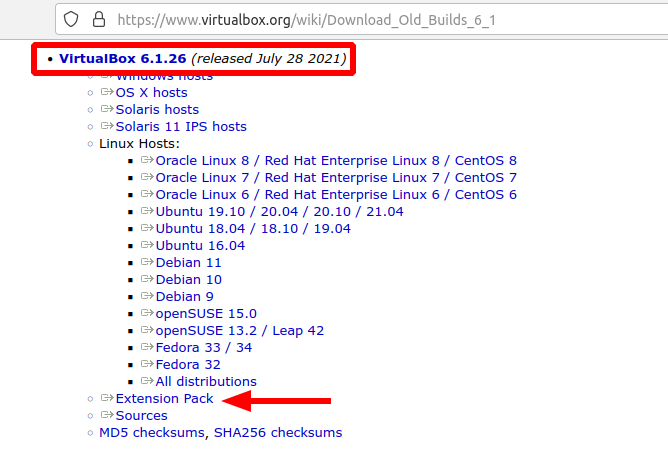The image size is (668, 452).
Task: Click external-link icon before Ubuntu 16.04
Action: 147,245
